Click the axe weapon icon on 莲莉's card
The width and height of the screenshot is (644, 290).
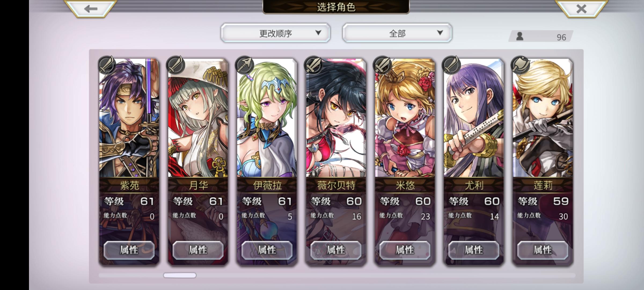[520, 65]
